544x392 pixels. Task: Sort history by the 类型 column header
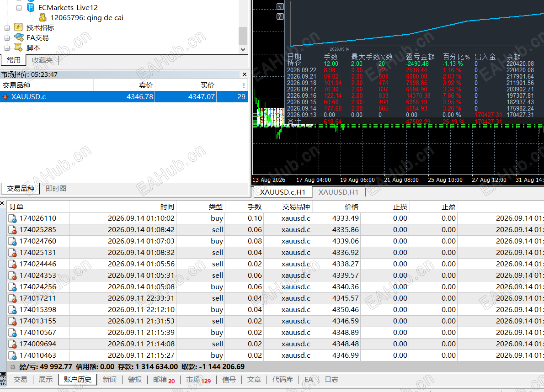201,207
